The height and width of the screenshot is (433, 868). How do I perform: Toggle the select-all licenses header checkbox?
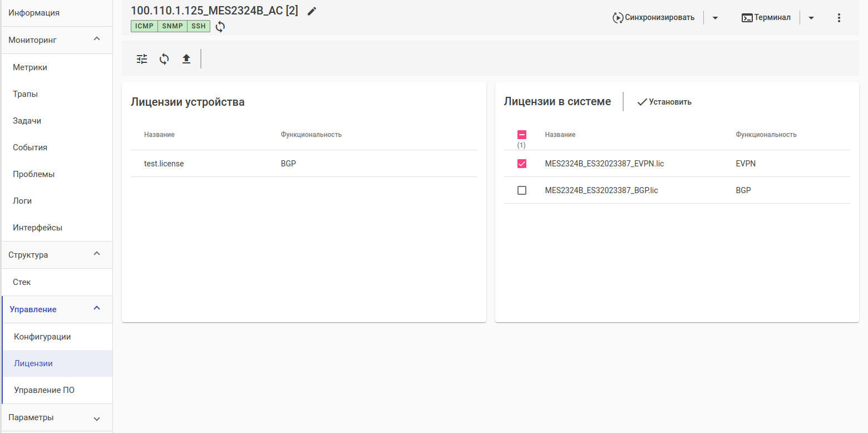[x=522, y=135]
